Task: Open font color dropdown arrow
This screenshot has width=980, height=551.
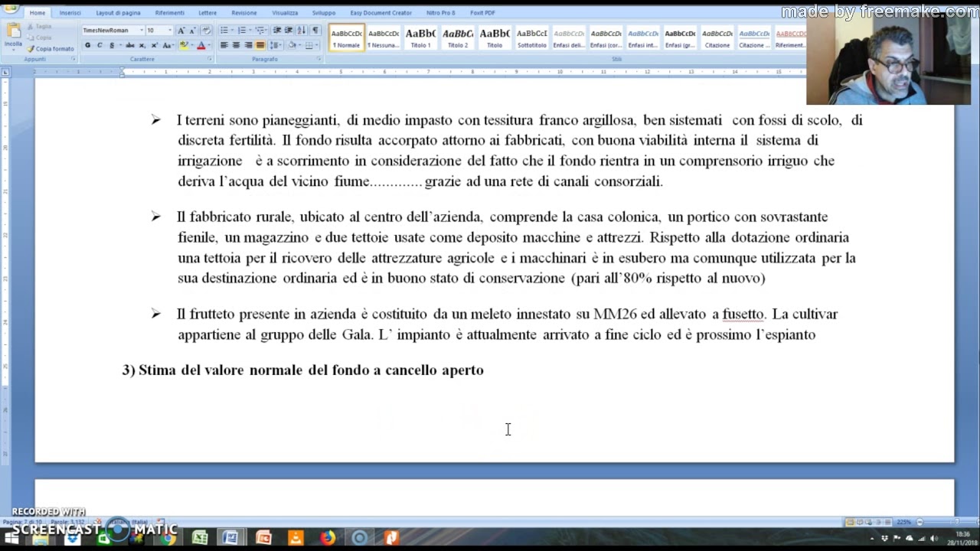Action: point(209,46)
